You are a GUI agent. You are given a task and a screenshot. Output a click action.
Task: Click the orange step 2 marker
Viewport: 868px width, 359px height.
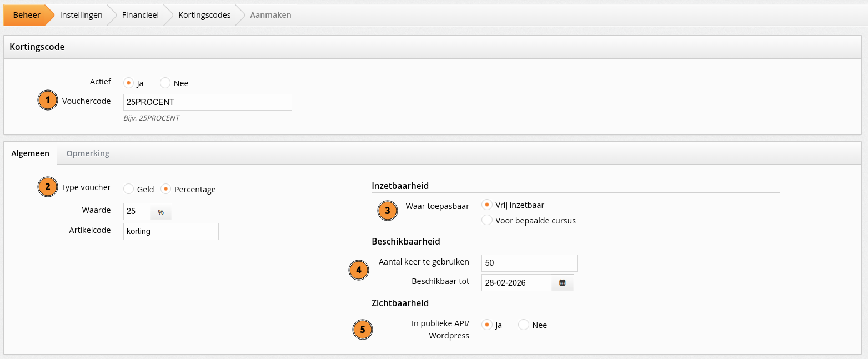click(48, 187)
